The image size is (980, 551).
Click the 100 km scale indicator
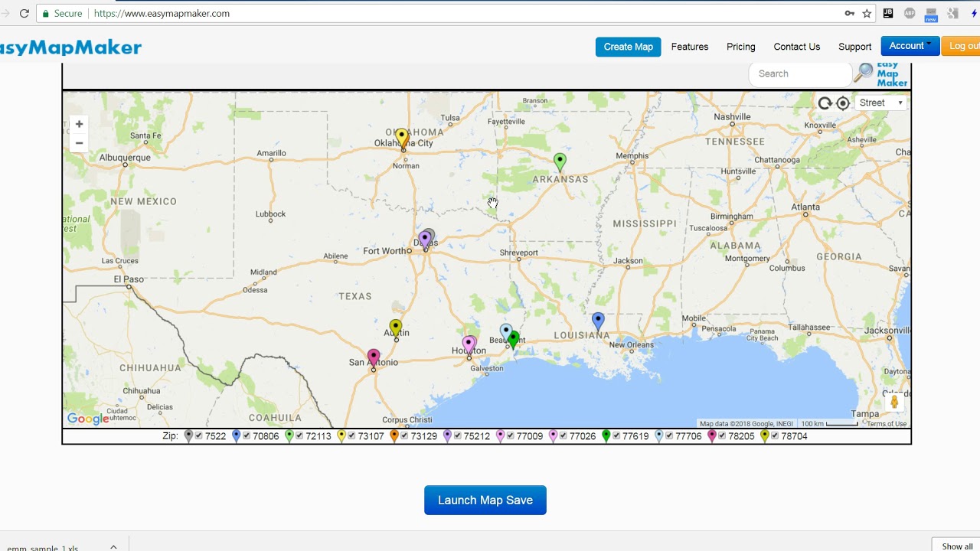(x=829, y=424)
